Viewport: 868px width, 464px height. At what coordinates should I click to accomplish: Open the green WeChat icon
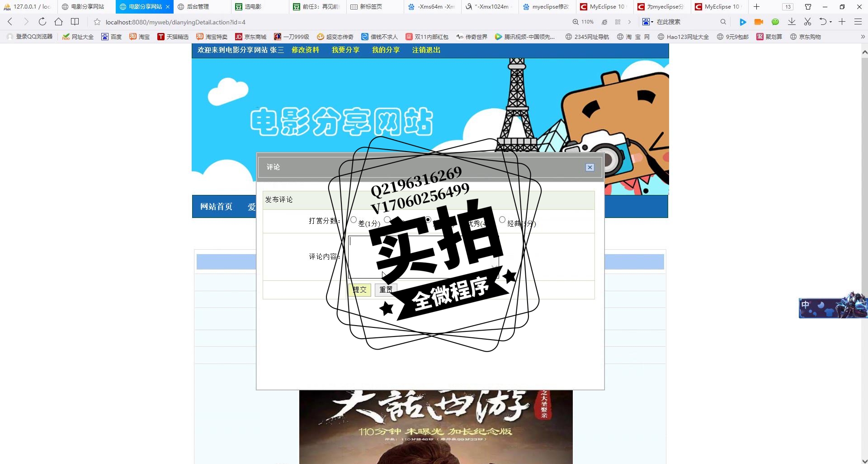[x=775, y=22]
